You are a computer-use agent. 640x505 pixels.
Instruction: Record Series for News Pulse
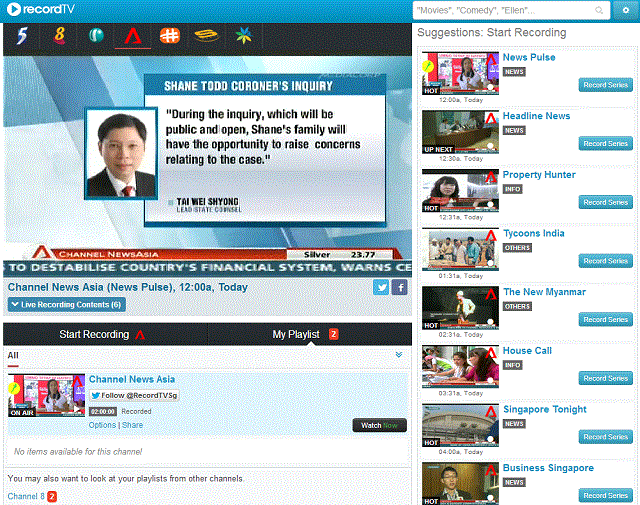tap(605, 85)
